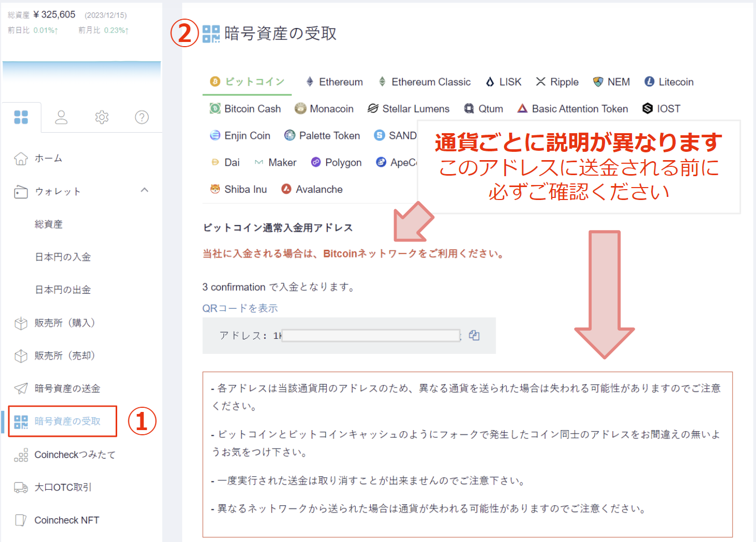The width and height of the screenshot is (756, 542).
Task: Click the Dai coin icon
Action: (215, 162)
